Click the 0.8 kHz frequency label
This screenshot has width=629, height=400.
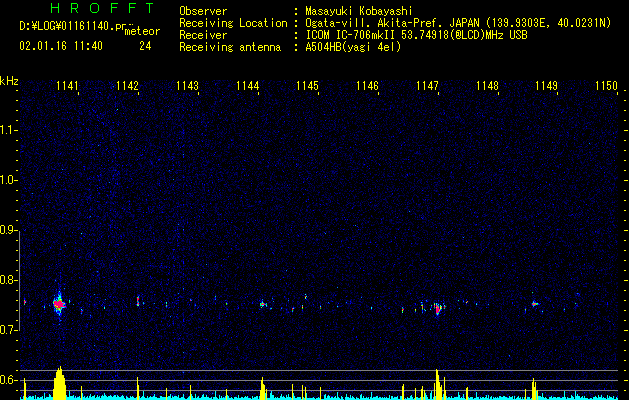tap(8, 280)
